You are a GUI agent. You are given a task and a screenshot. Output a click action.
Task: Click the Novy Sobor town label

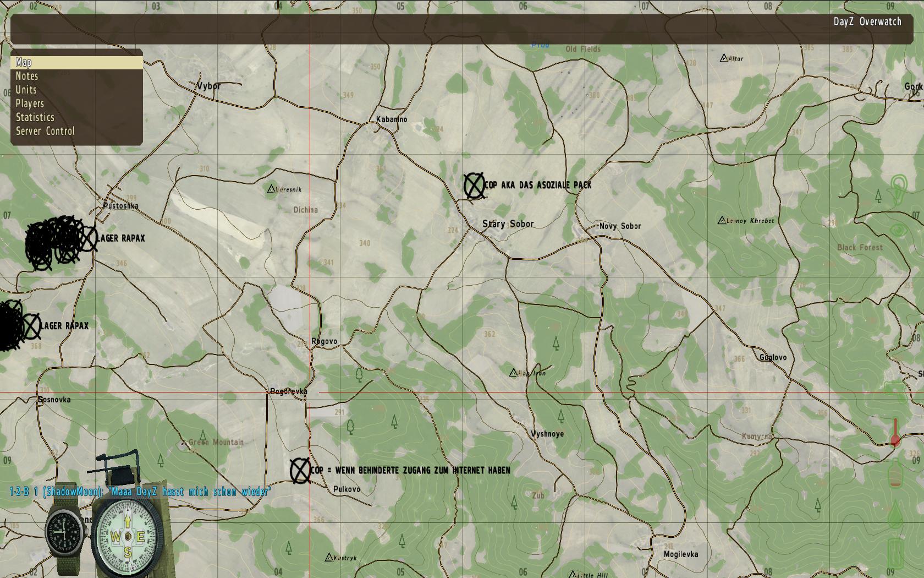[620, 226]
